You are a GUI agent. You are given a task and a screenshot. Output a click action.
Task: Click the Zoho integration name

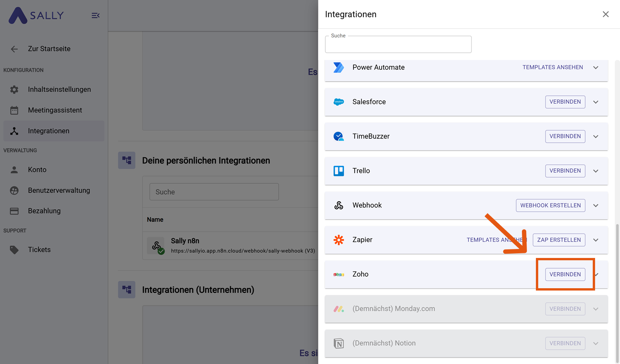click(x=360, y=274)
